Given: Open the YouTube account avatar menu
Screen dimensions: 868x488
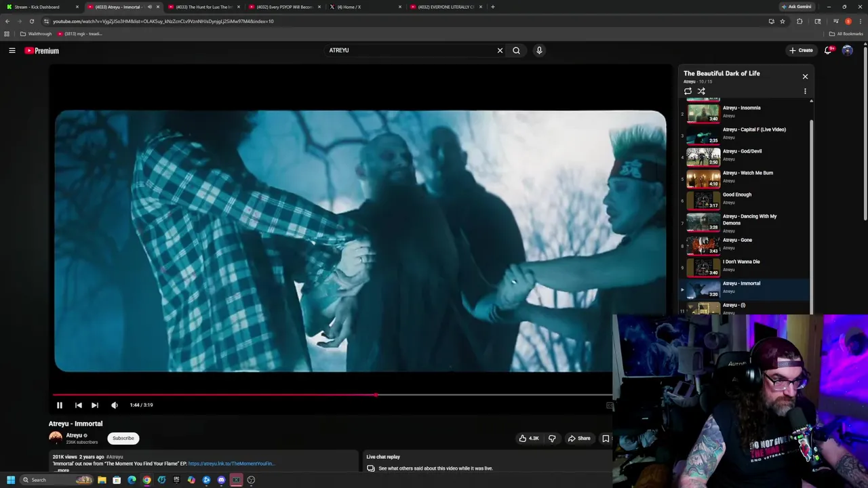Looking at the screenshot, I should coord(847,50).
